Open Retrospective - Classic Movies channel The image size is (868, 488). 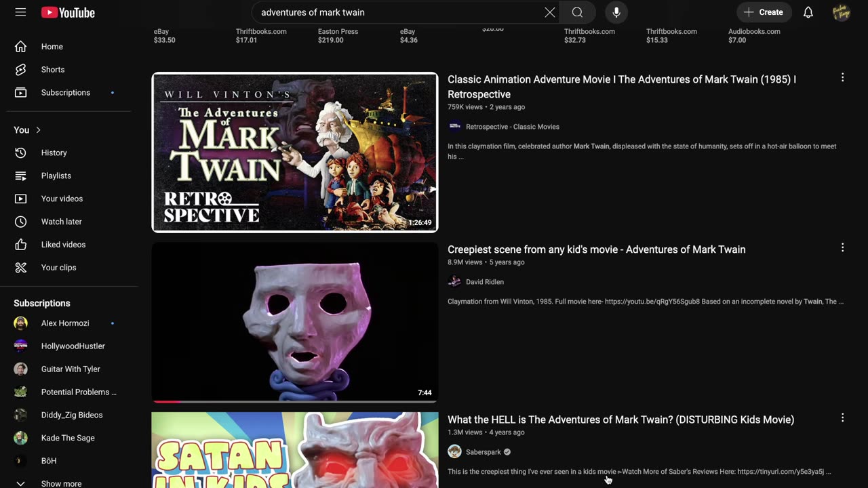tap(513, 127)
